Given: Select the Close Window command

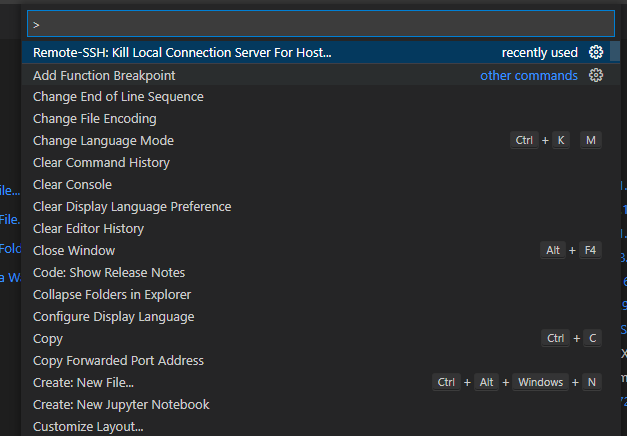Looking at the screenshot, I should pyautogui.click(x=74, y=251).
